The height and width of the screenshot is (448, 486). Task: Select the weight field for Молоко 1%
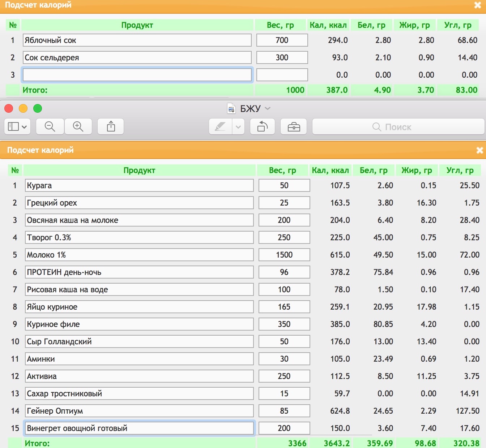point(284,255)
